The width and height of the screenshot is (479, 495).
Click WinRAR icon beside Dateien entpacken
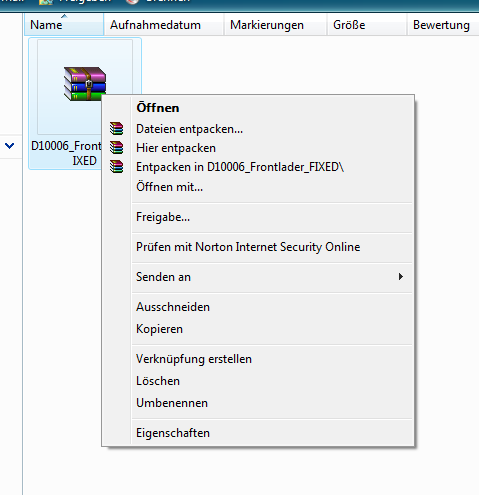click(x=117, y=128)
